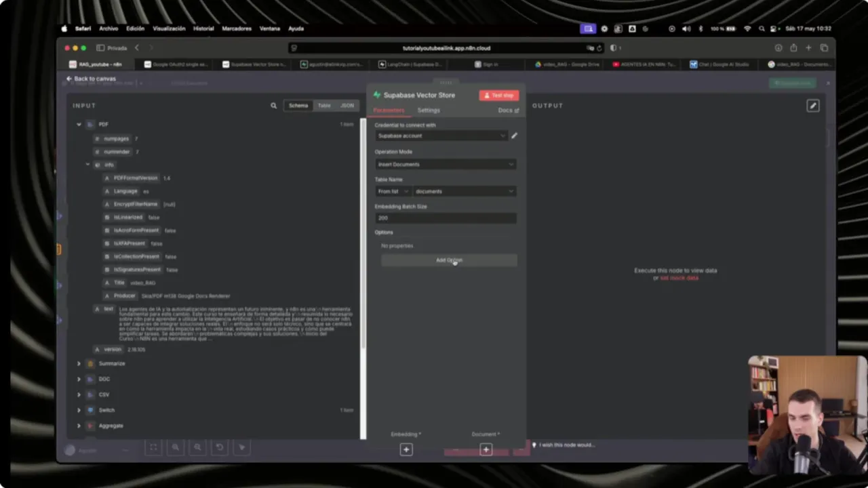Click lightbulb icon beside 'I wish this node would...'
868x488 pixels.
tap(534, 445)
